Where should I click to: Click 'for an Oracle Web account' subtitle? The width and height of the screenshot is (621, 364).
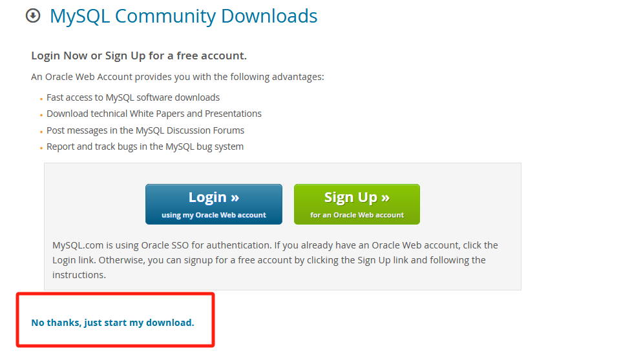tap(357, 215)
